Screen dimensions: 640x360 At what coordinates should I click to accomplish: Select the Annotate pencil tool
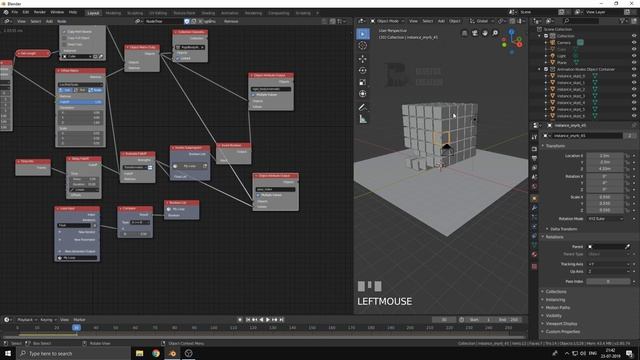tap(362, 107)
